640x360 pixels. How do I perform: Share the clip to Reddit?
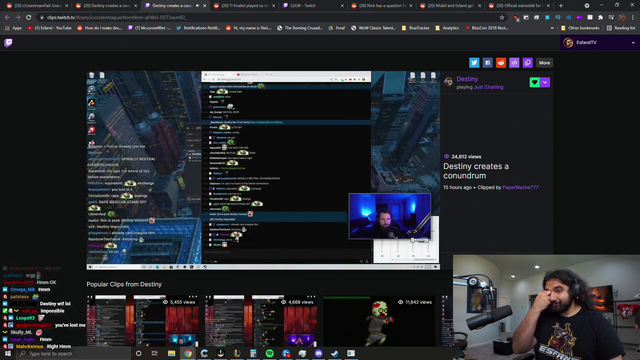pos(501,63)
